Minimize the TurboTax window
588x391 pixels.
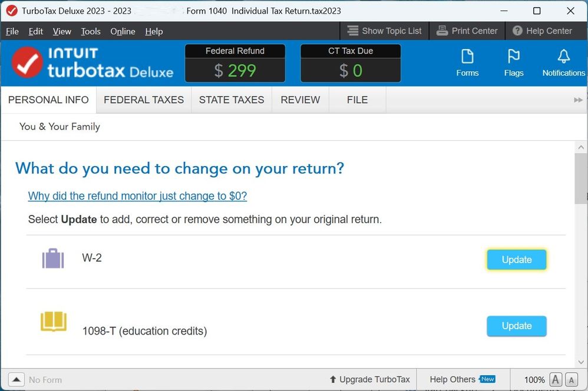[x=504, y=11]
